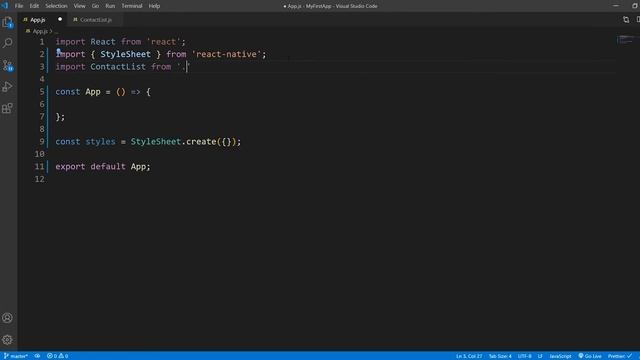
Task: Click 'styles' variable on line 9
Action: click(x=100, y=142)
